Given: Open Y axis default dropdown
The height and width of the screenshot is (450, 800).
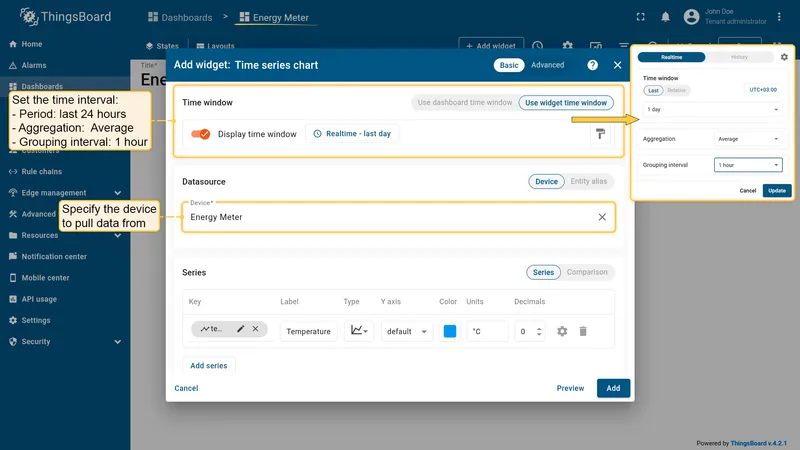Looking at the screenshot, I should point(406,331).
